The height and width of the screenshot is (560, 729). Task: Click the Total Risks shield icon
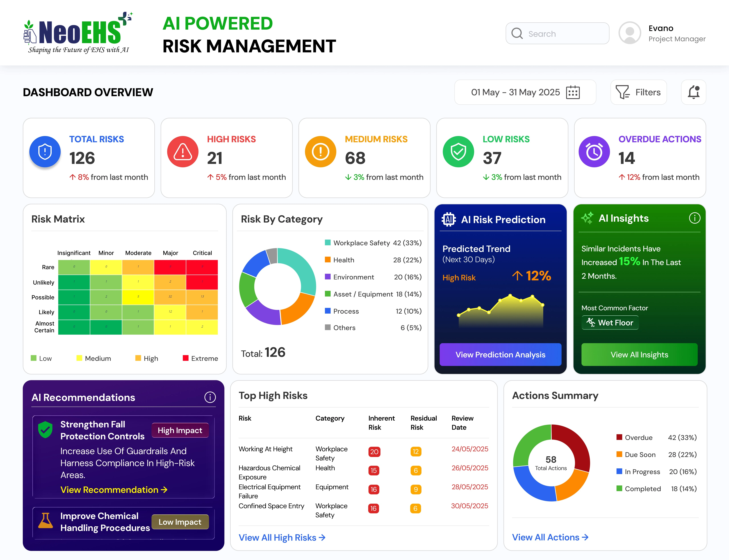coord(45,152)
